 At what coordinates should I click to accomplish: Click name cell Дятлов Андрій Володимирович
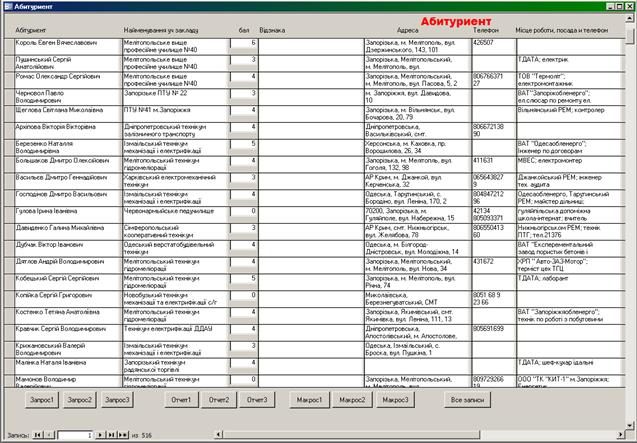(x=68, y=265)
